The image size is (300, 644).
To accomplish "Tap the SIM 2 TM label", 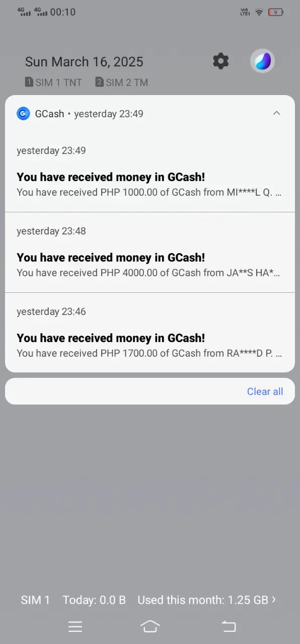I will click(x=122, y=83).
